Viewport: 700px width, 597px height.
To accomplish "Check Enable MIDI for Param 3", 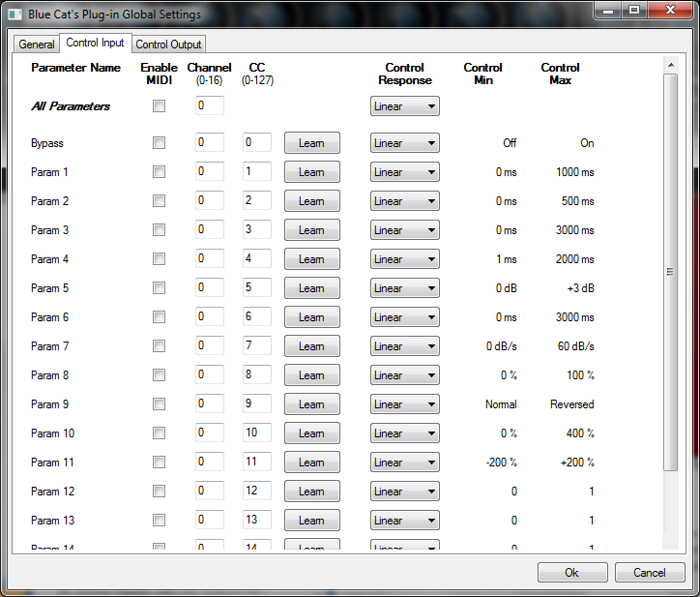I will pyautogui.click(x=159, y=230).
